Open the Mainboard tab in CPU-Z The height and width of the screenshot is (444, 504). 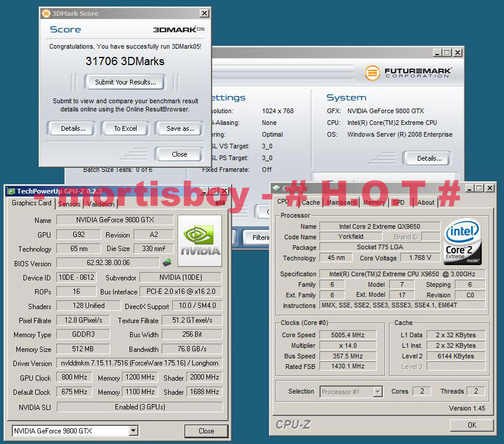click(341, 202)
